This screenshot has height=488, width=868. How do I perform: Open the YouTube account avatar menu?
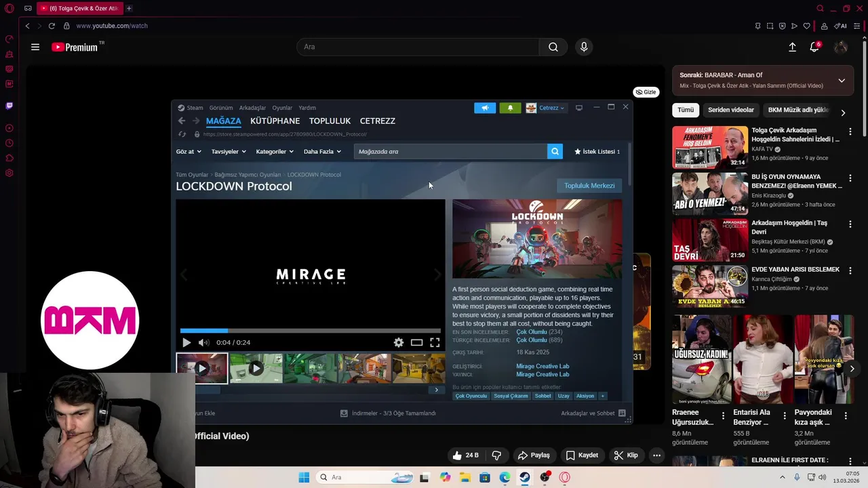point(841,47)
